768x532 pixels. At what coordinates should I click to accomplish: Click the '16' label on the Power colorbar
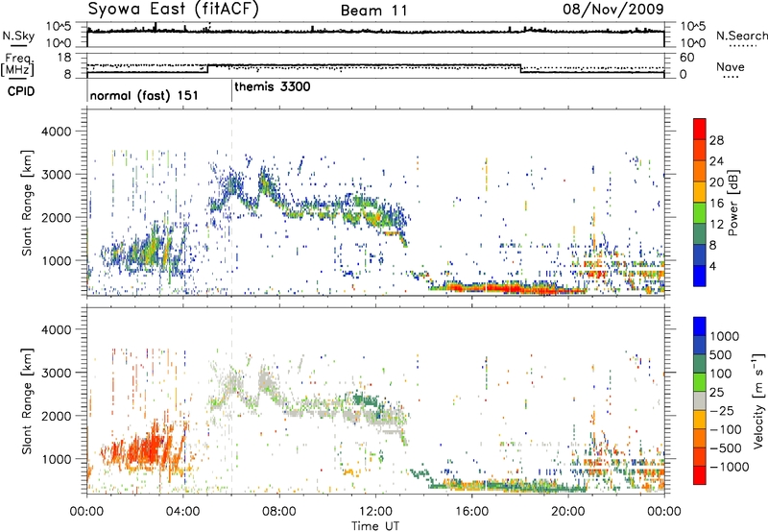pos(716,204)
